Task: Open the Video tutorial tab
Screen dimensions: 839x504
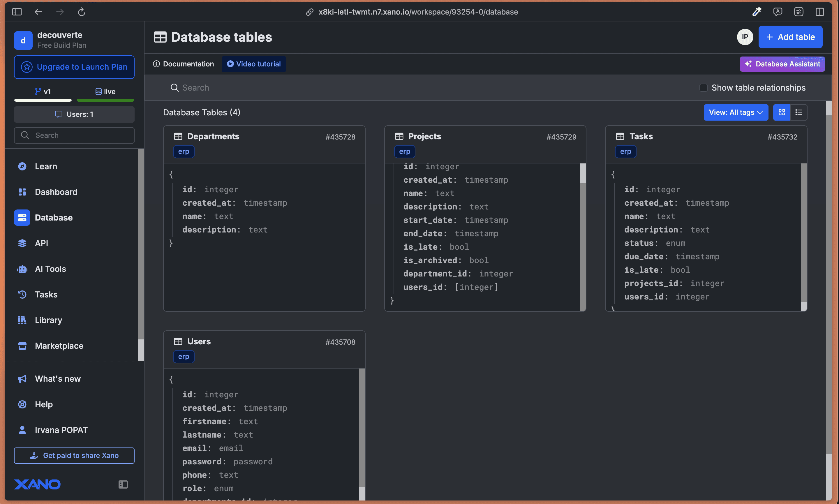Action: click(254, 64)
